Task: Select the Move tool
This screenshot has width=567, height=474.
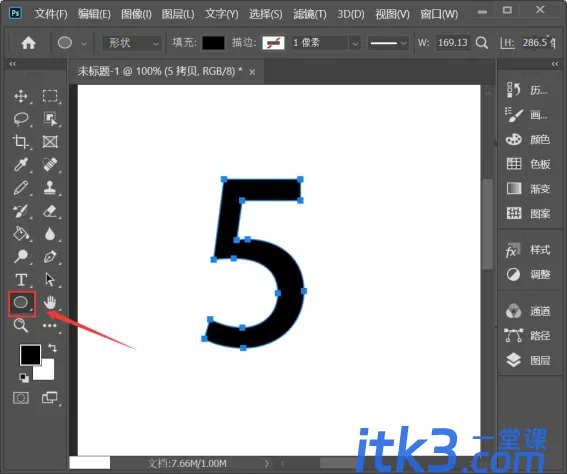Action: 21,96
